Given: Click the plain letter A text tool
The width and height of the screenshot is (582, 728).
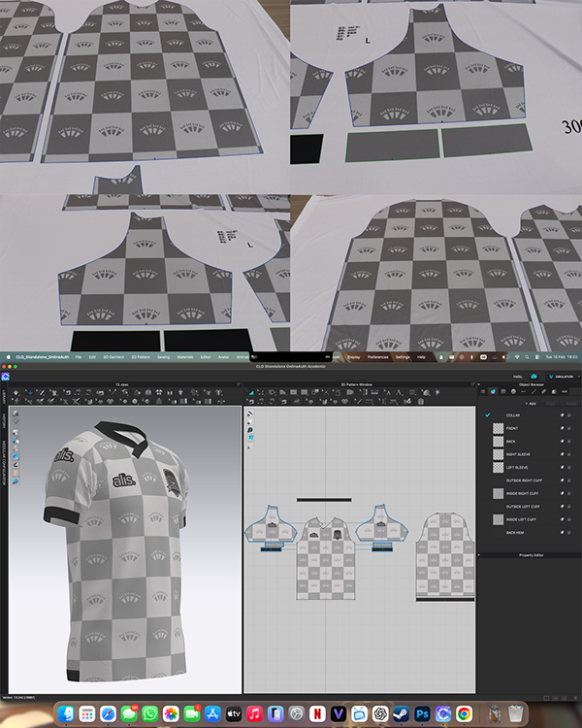Looking at the screenshot, I should 399,393.
